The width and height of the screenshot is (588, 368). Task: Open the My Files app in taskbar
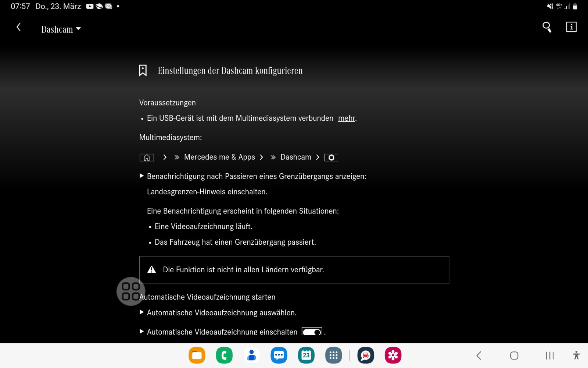(197, 355)
